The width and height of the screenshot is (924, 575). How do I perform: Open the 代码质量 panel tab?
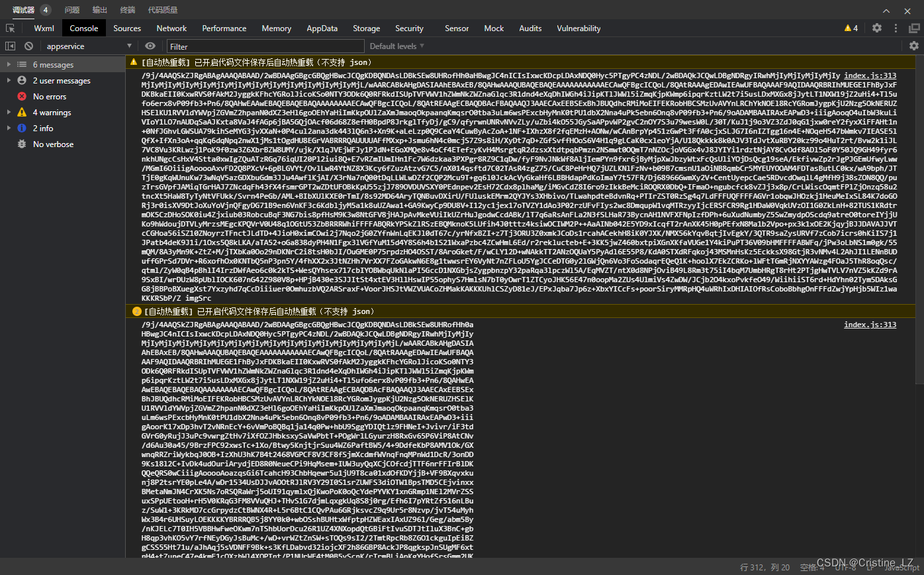click(163, 10)
